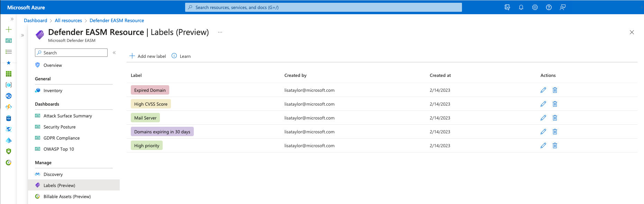Go to Billable Assets (Preview)
Viewport: 644px width, 204px height.
point(67,196)
